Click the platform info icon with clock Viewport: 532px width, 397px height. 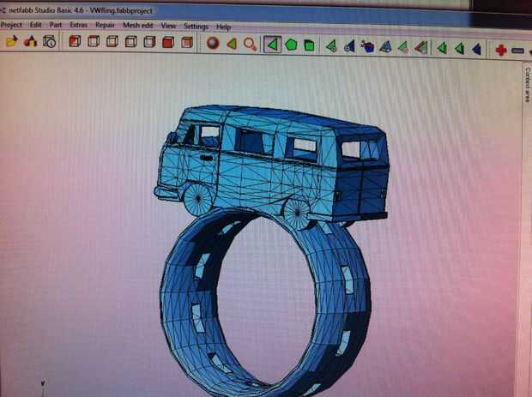(x=50, y=42)
